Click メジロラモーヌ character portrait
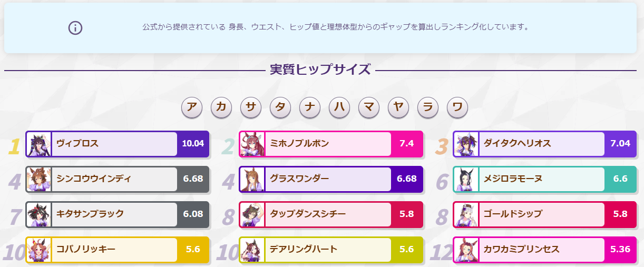644x267 pixels. tap(466, 179)
